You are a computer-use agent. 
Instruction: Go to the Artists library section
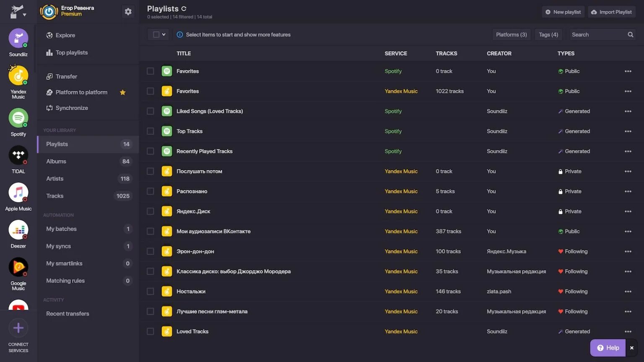[88, 178]
